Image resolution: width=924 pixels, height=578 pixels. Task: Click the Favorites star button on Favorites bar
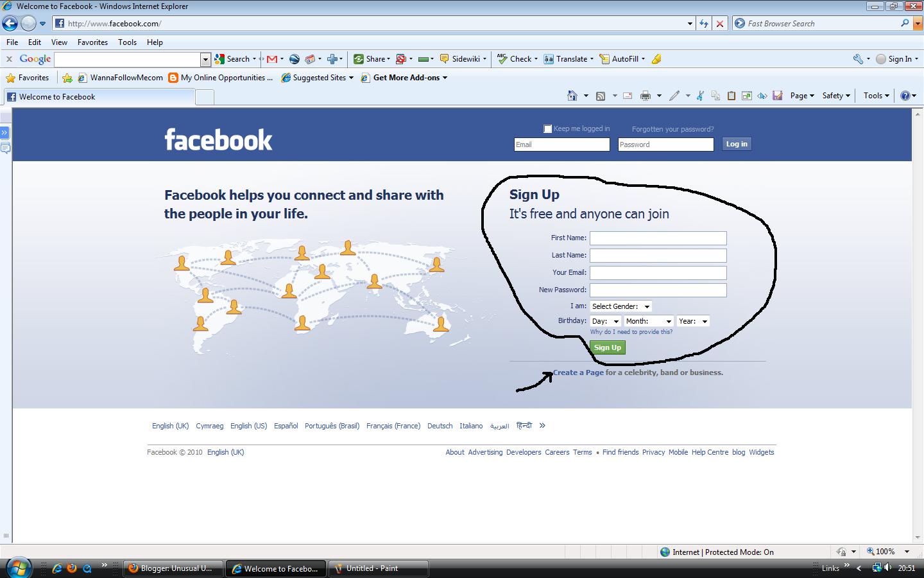point(27,78)
